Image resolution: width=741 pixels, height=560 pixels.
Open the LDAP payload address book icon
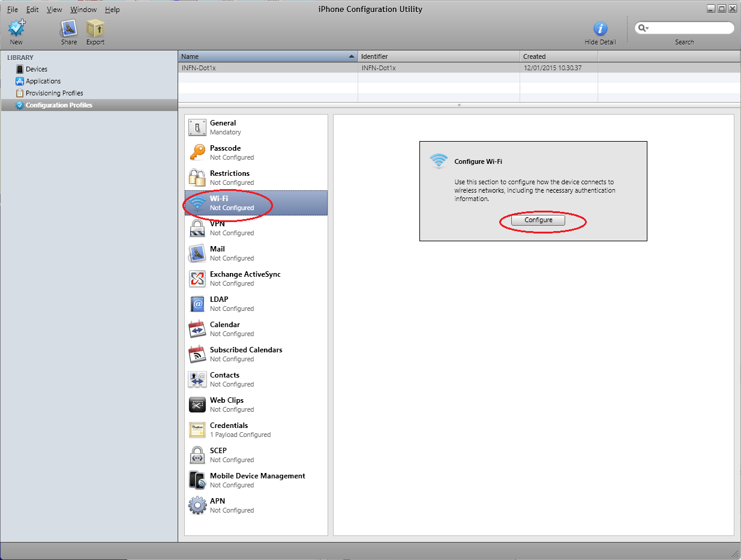coord(197,304)
